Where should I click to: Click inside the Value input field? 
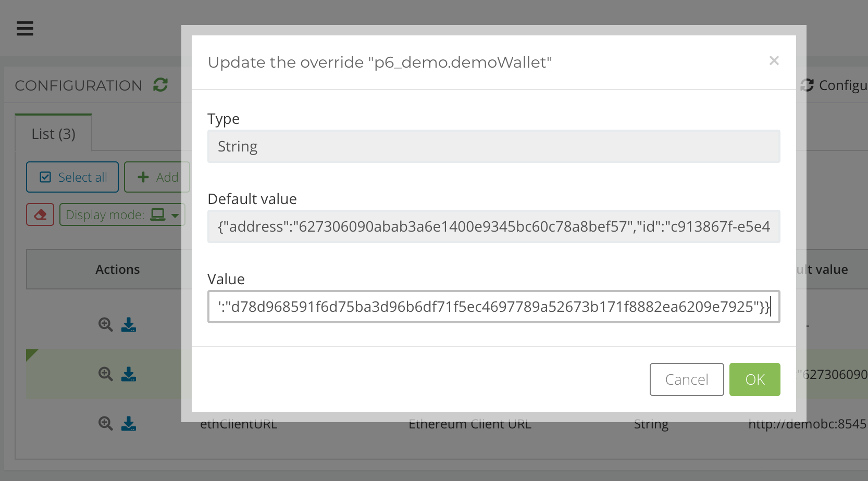[x=493, y=307]
